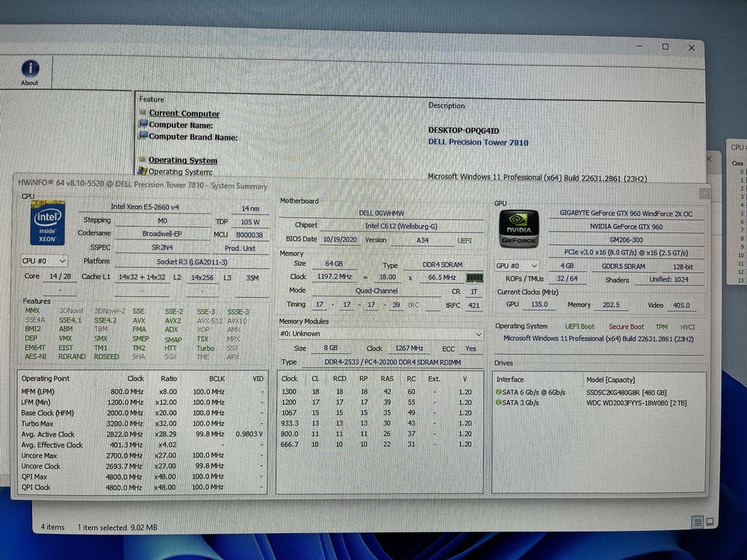Click the monitor icon beside Computer Name

[x=143, y=124]
